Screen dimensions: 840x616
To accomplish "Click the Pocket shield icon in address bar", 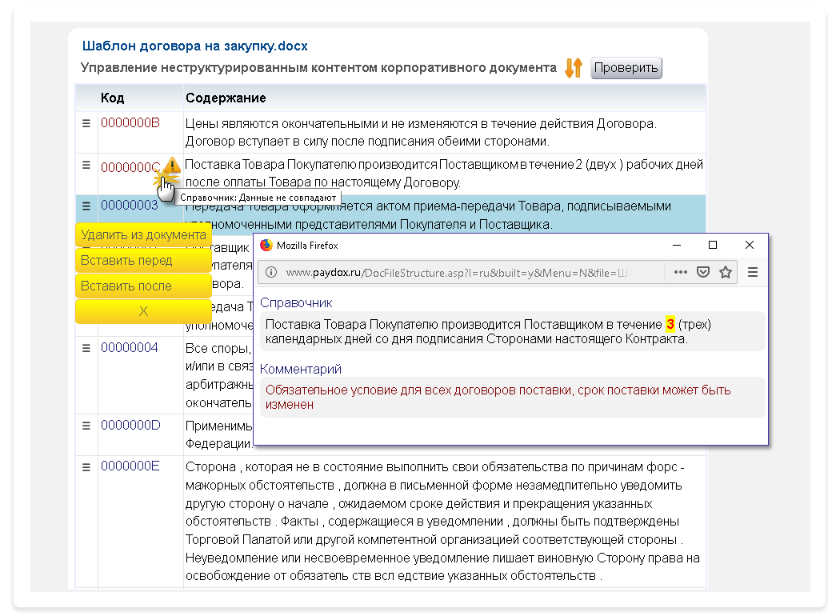I will (703, 272).
